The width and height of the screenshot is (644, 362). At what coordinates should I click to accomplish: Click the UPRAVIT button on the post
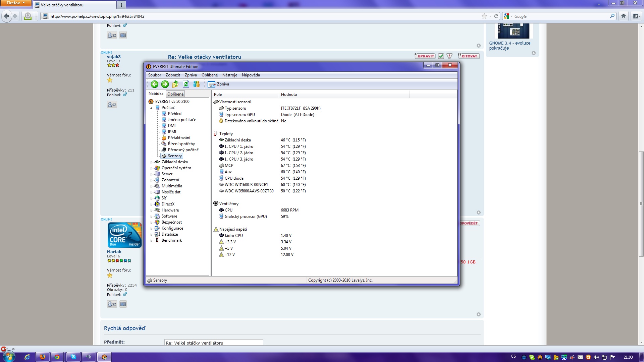(425, 56)
